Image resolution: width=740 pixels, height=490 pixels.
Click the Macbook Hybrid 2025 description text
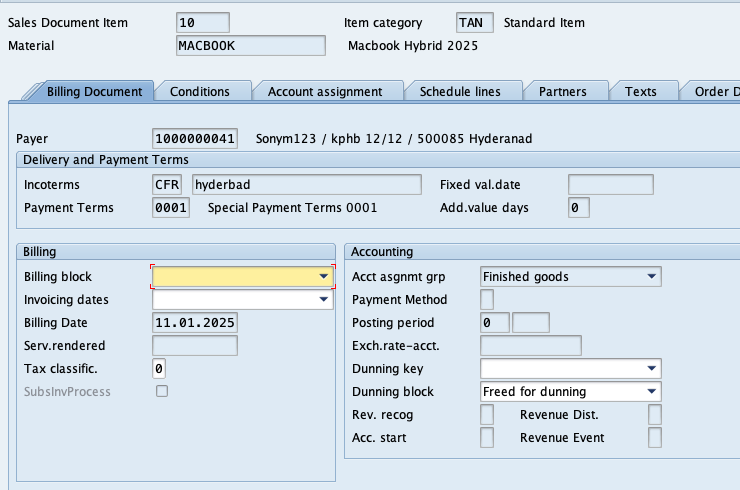pos(413,46)
